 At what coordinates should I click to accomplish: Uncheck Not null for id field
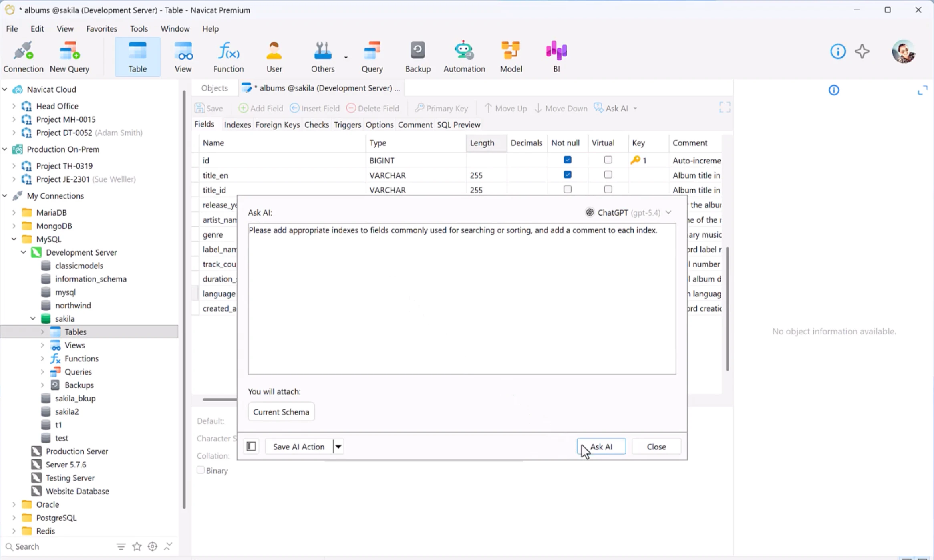pyautogui.click(x=567, y=160)
